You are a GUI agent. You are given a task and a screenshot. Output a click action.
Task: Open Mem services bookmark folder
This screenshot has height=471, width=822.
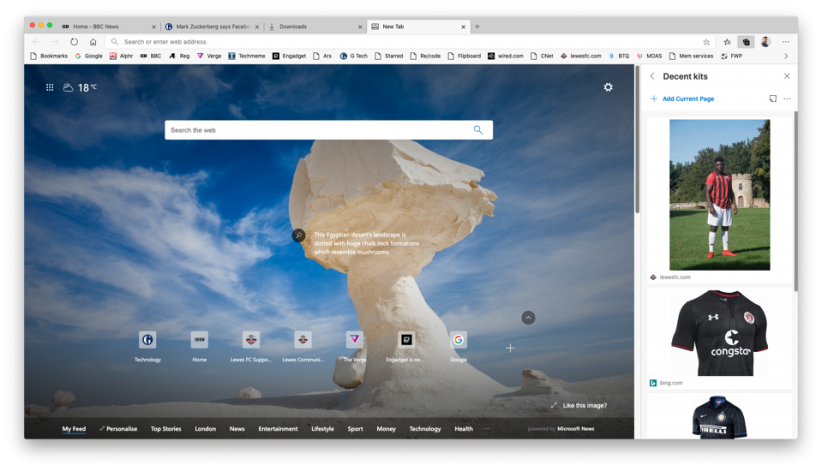point(691,56)
